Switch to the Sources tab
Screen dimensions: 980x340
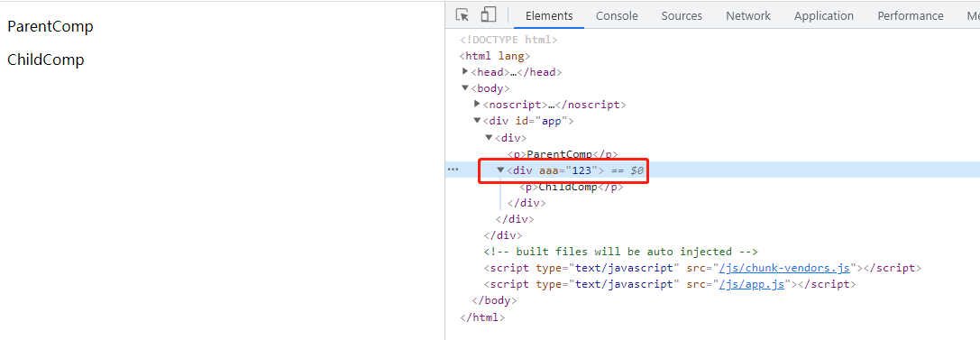682,15
